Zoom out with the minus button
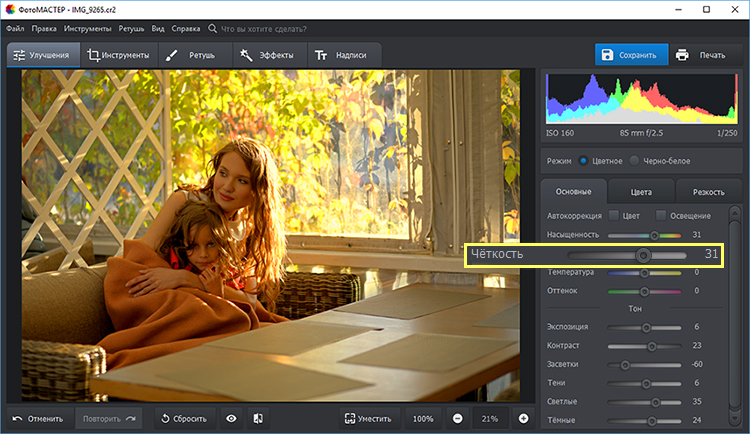Screen dimensions: 750x434 click(x=457, y=418)
